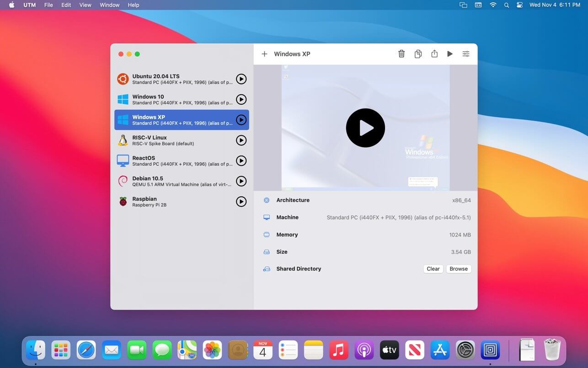
Task: Click the Architecture value x86_64
Action: [x=461, y=200]
